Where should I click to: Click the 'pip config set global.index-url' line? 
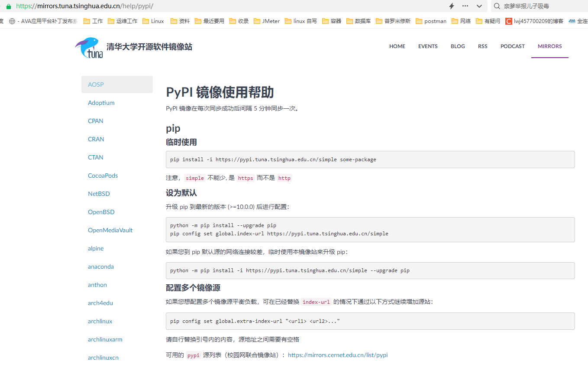coord(279,234)
